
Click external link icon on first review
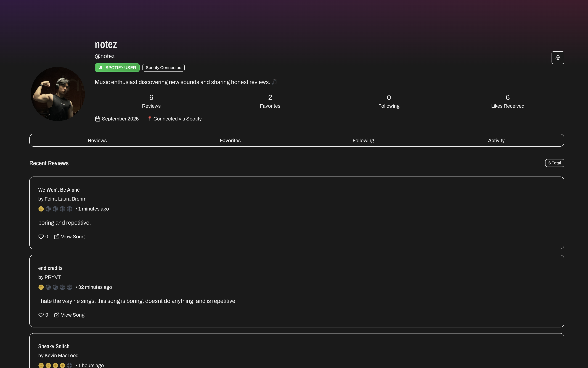click(56, 236)
